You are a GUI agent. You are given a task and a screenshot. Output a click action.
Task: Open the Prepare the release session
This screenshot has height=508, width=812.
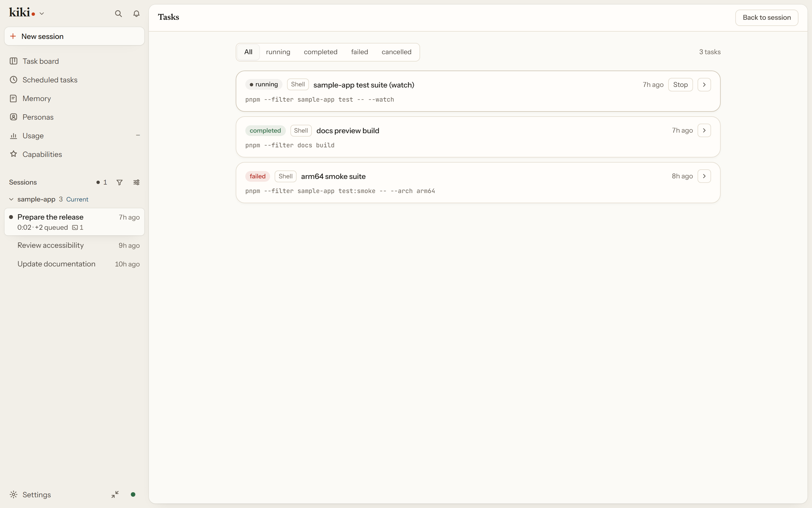tap(74, 222)
